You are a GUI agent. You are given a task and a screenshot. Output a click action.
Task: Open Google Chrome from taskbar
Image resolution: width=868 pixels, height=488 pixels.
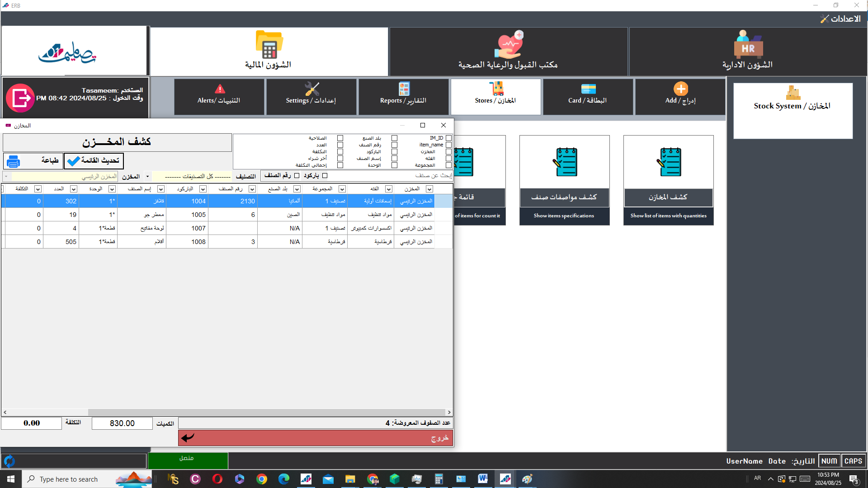pos(262,479)
